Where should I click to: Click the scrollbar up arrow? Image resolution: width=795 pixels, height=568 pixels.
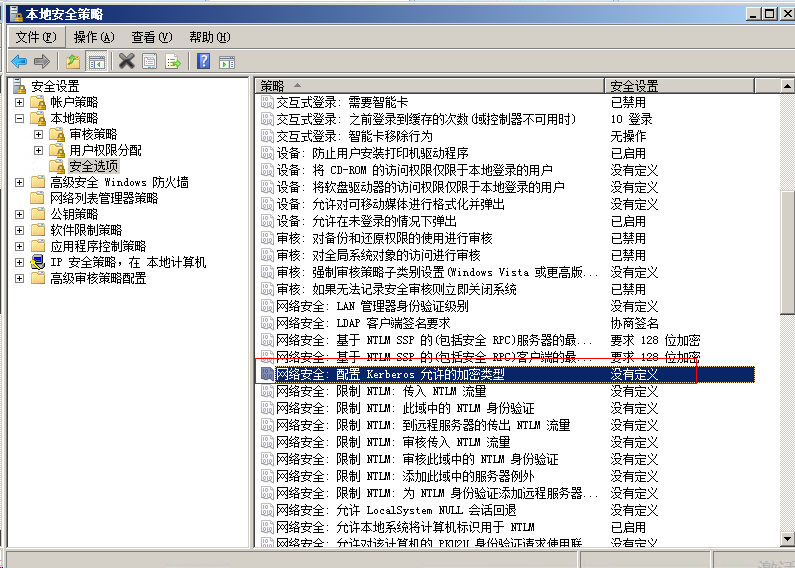[x=787, y=86]
